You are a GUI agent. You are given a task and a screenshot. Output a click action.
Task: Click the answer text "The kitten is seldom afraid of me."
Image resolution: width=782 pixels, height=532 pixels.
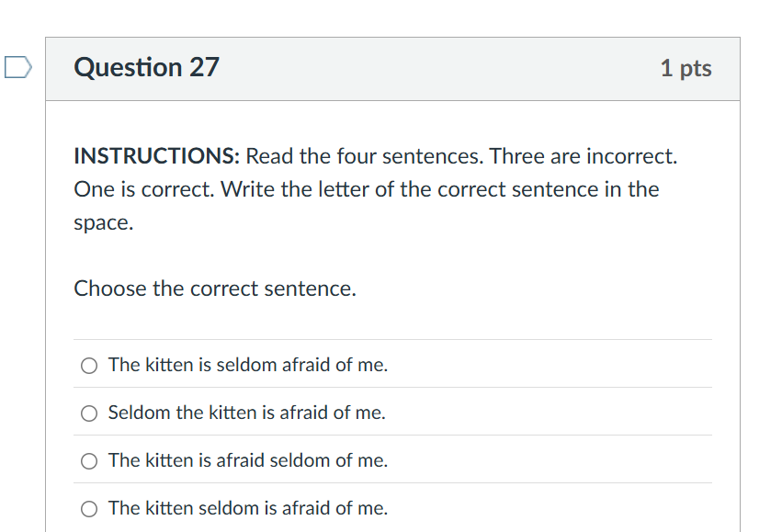[248, 365]
